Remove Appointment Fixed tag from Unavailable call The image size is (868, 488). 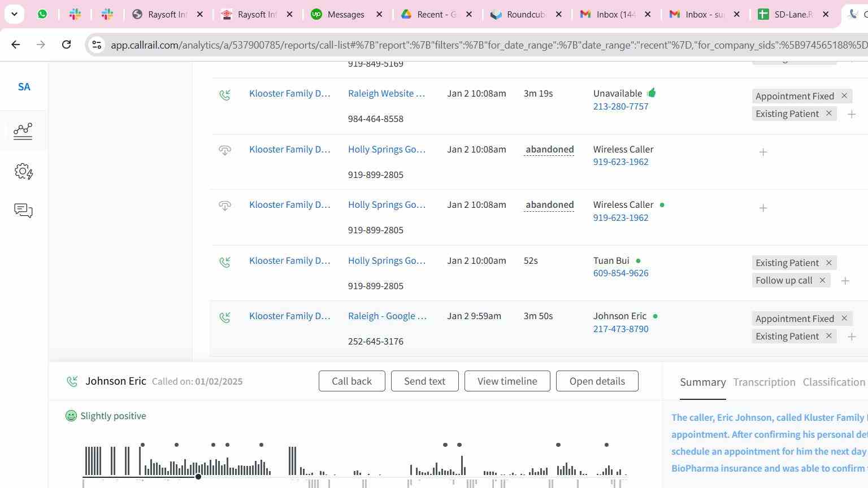(x=844, y=96)
